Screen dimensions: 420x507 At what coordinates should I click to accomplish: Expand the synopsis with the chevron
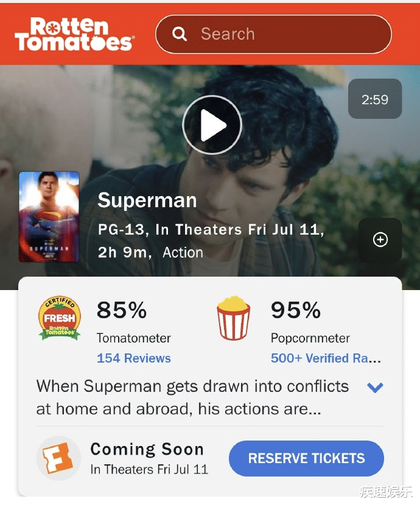(376, 387)
